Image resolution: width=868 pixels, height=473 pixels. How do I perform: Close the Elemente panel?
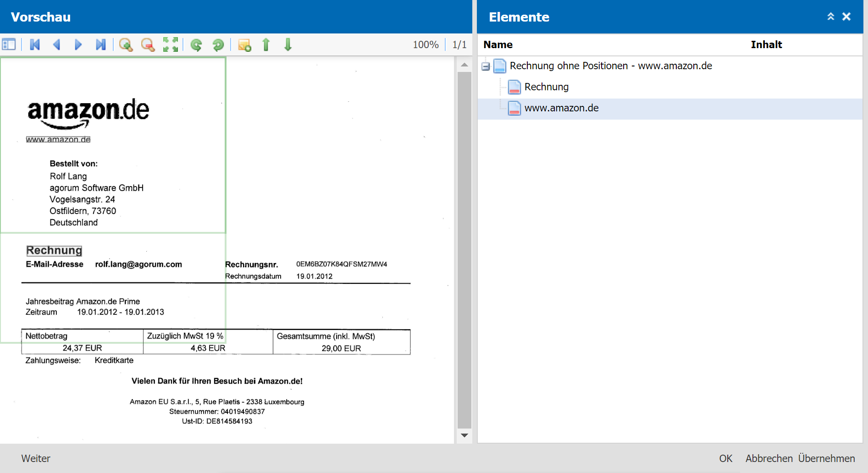846,16
